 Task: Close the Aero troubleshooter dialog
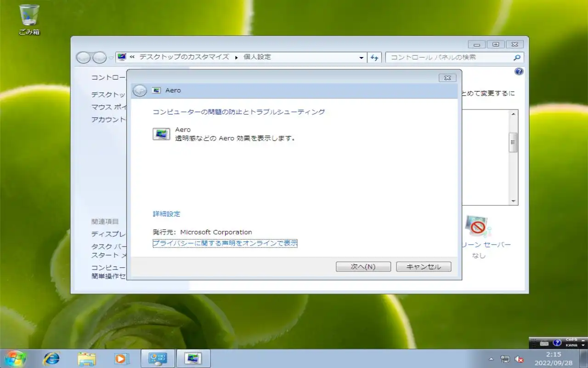(447, 78)
